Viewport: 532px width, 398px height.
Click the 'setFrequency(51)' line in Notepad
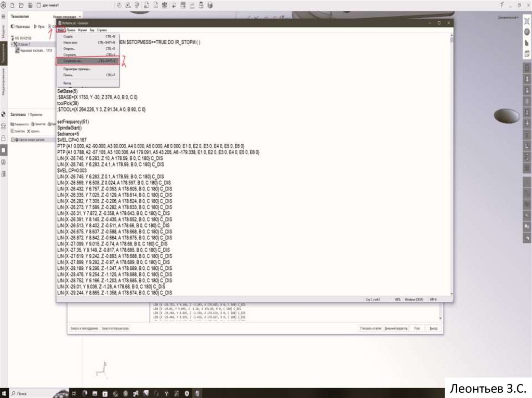coord(73,122)
